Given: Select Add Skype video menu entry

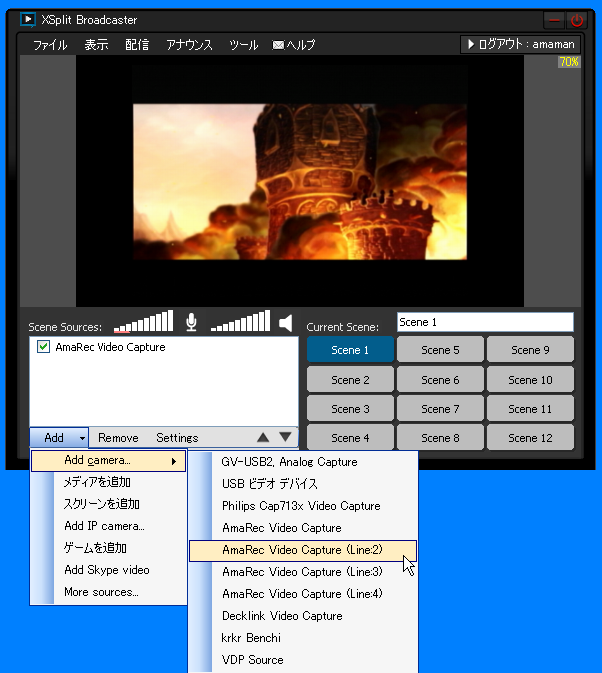Looking at the screenshot, I should tap(108, 570).
